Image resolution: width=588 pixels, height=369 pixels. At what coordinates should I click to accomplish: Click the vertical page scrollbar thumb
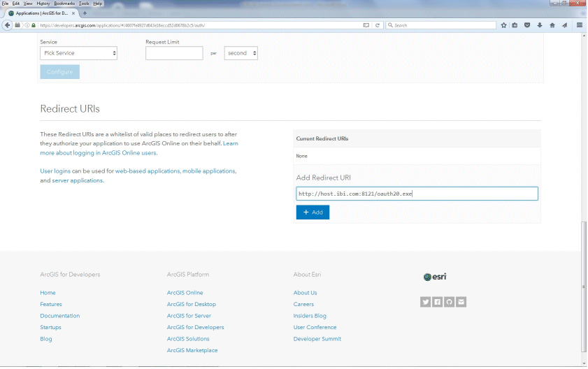[x=584, y=287]
